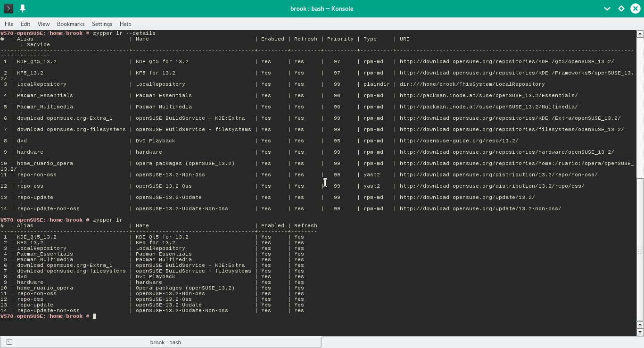
Task: Open the Konsole window menu icon
Action: 8,8
